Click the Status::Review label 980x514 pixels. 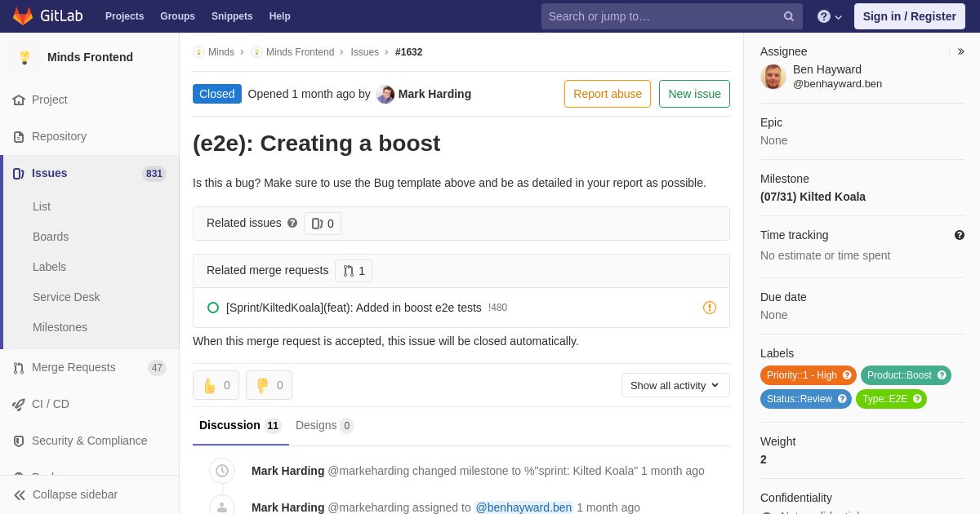[x=806, y=399]
